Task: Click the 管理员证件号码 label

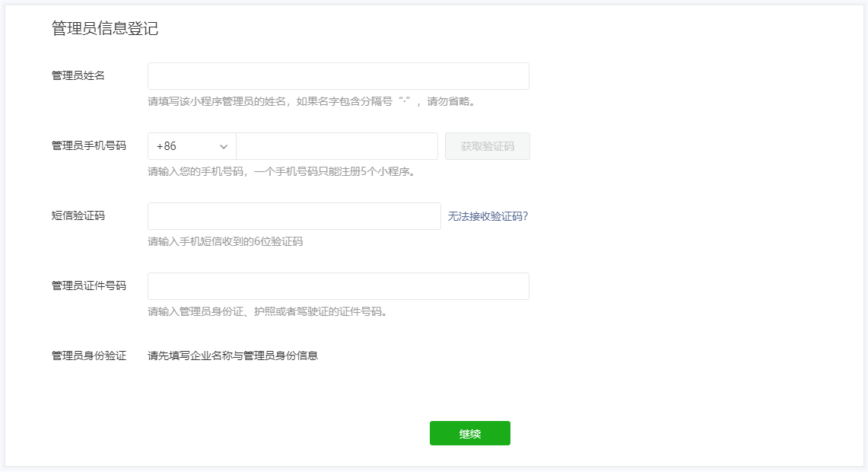Action: click(89, 285)
